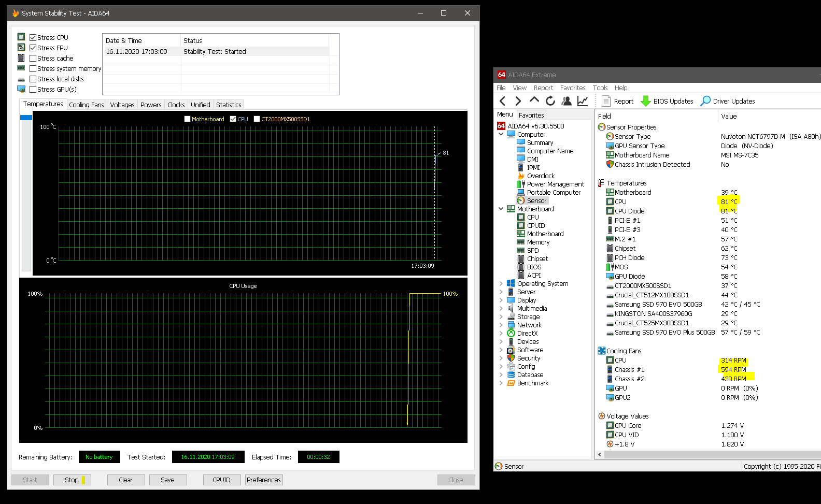Expand the Benchmark tree node
This screenshot has width=821, height=504.
(501, 383)
